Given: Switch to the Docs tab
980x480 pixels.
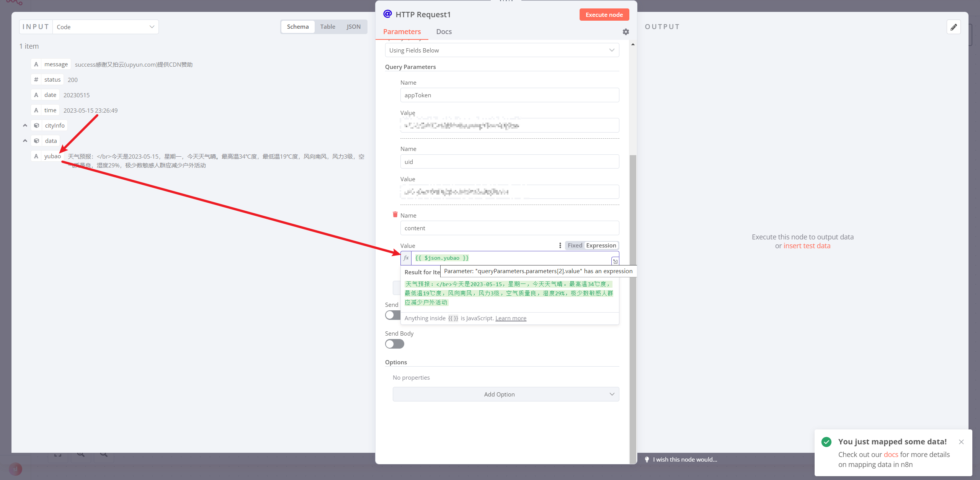Looking at the screenshot, I should coord(444,32).
